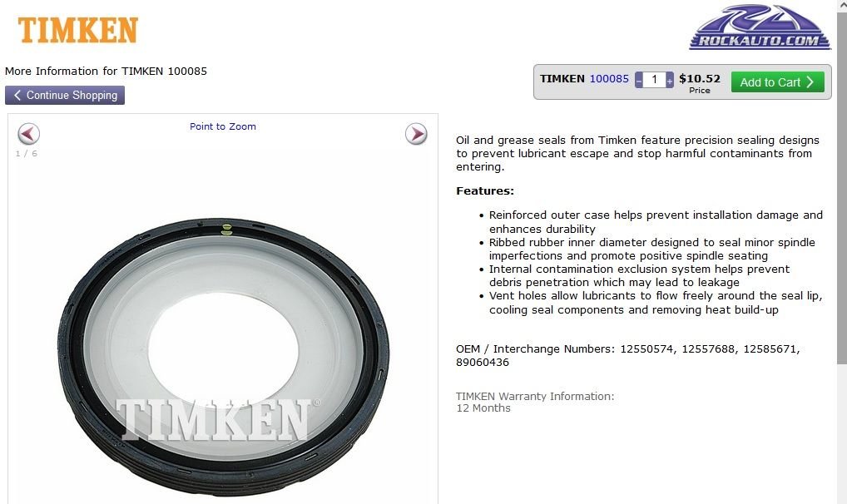The width and height of the screenshot is (847, 504).
Task: Increase quantity with the plus button
Action: pos(670,80)
